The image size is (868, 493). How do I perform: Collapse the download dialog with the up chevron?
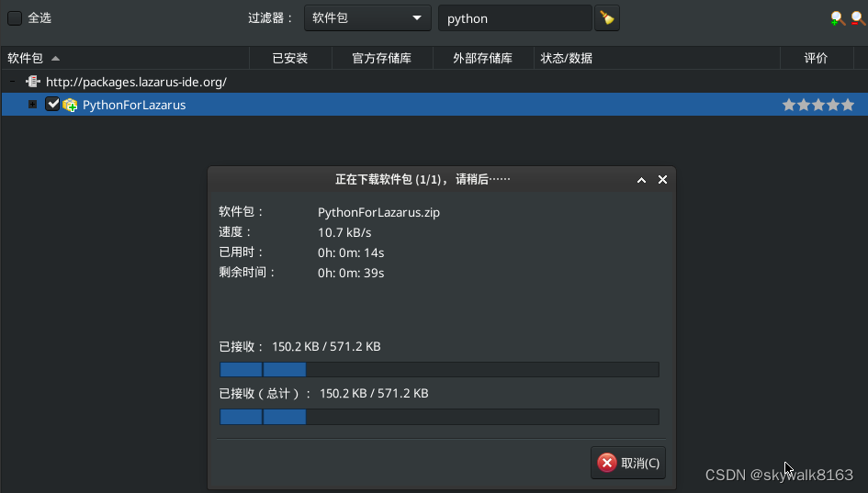pyautogui.click(x=641, y=180)
